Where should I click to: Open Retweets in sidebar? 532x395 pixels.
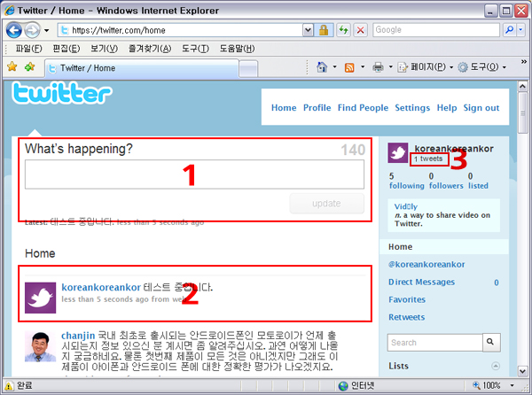(x=406, y=317)
